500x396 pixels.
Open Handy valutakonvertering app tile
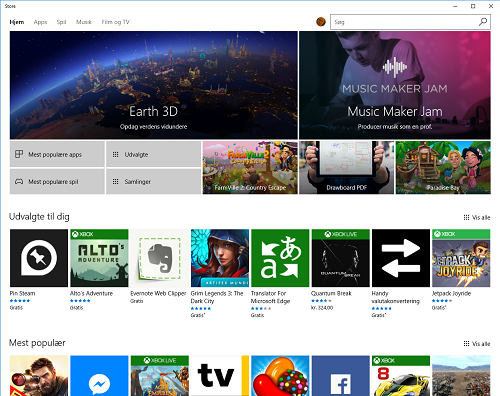tap(401, 258)
